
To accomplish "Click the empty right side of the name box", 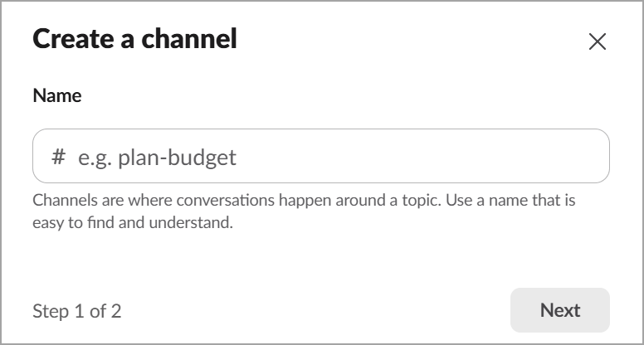I will [x=498, y=156].
